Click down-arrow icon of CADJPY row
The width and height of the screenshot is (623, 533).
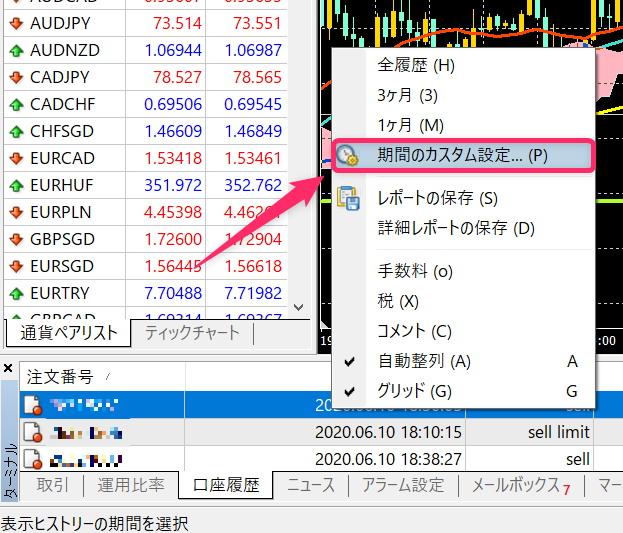coord(16,77)
